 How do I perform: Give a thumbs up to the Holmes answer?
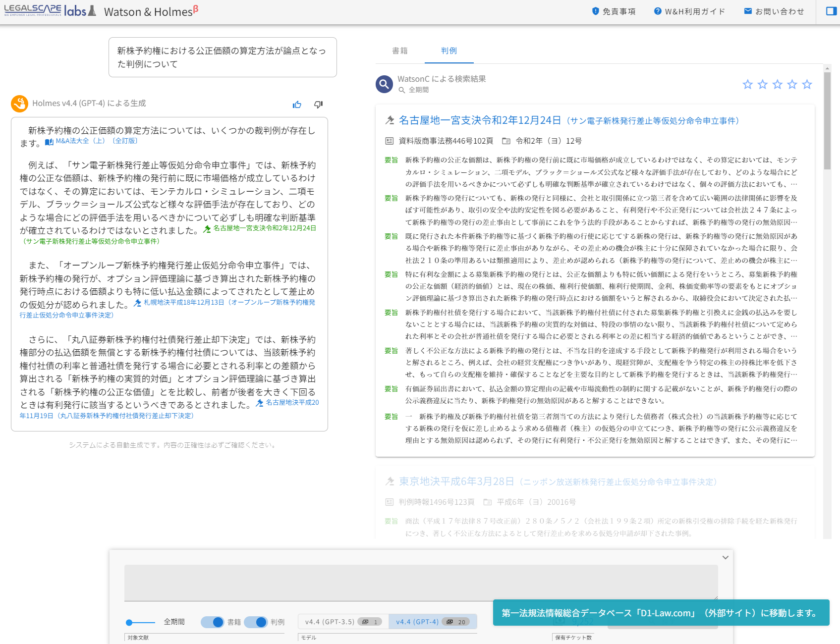[297, 105]
